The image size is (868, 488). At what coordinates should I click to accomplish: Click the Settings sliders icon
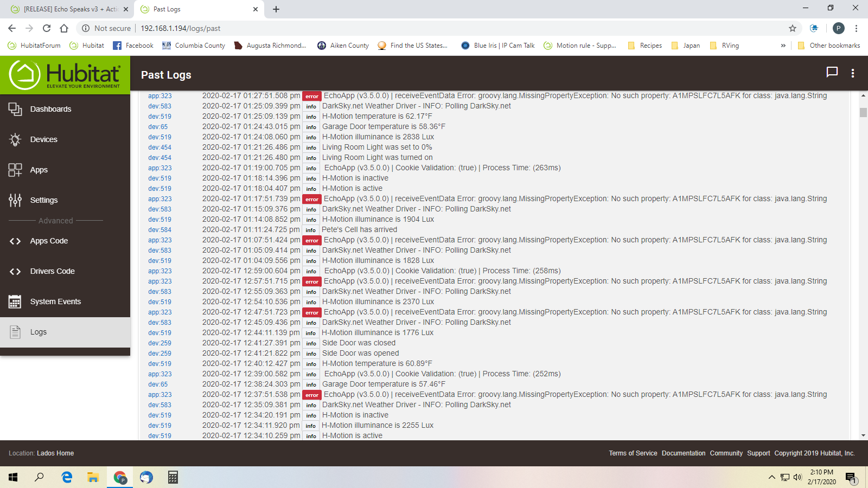click(x=15, y=200)
